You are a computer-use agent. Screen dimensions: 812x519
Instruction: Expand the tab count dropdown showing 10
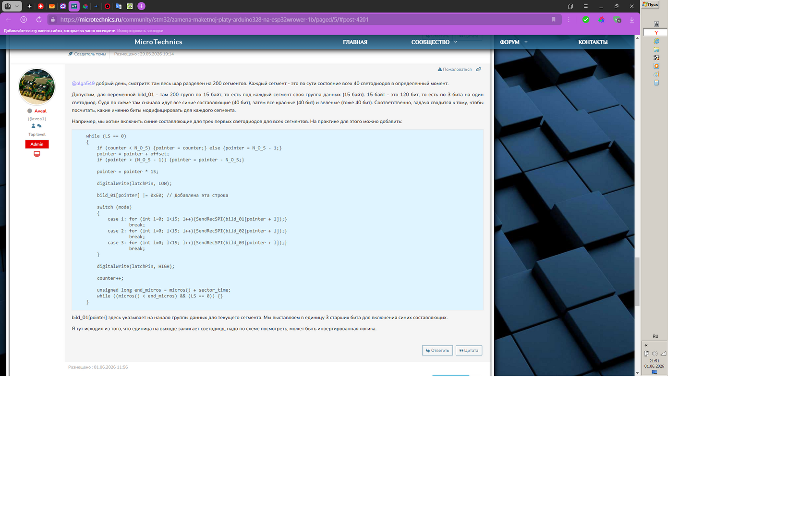coord(12,6)
